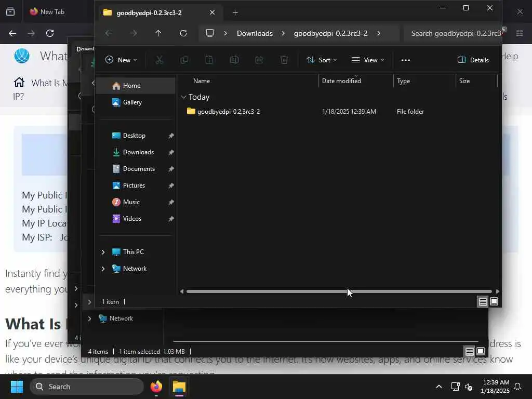Viewport: 532px width, 399px height.
Task: Click the Paste clipboard icon
Action: 209,60
